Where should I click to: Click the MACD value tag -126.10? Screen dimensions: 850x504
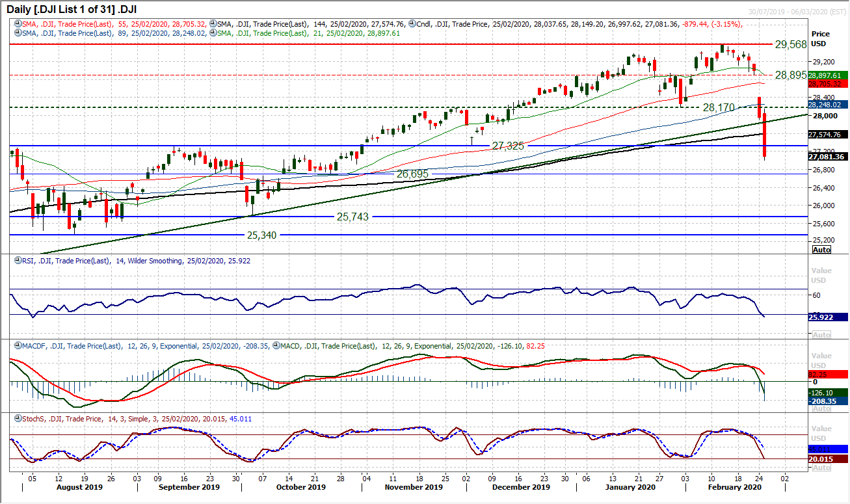click(828, 392)
